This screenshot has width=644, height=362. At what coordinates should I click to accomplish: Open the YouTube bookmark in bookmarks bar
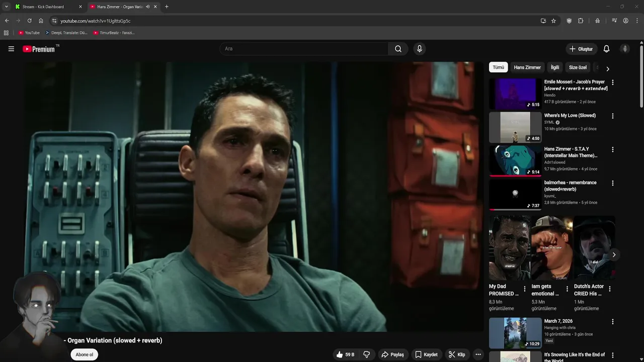pyautogui.click(x=29, y=33)
